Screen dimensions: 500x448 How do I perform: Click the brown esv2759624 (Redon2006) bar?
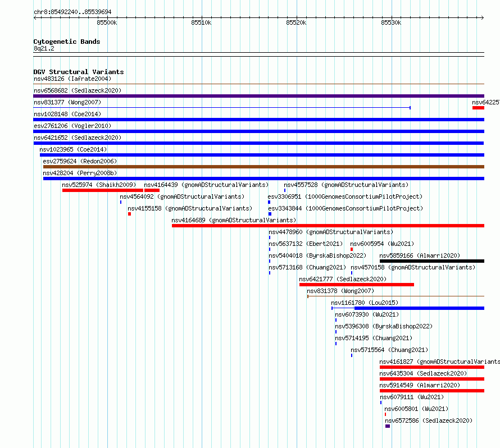(263, 167)
